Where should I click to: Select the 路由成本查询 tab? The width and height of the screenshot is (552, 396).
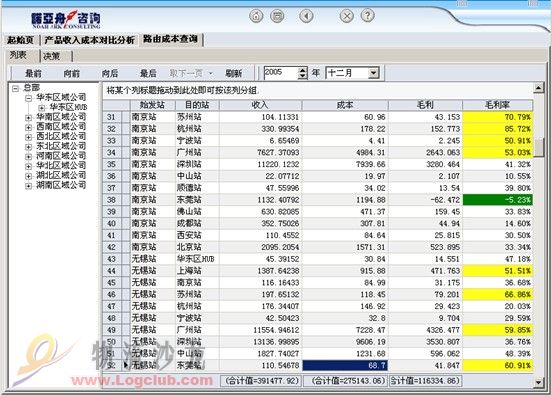pyautogui.click(x=171, y=39)
